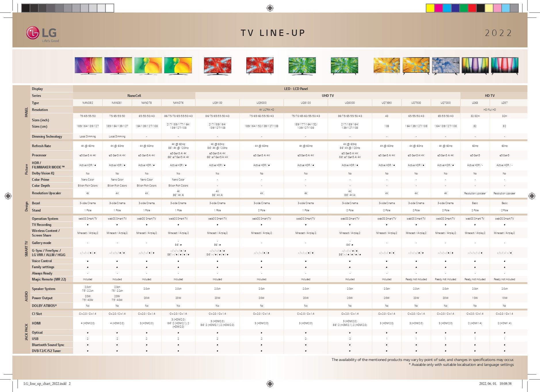This screenshot has height=392, width=540.
Task: Select the TV image above the UQ7000 column
Action: point(446,66)
